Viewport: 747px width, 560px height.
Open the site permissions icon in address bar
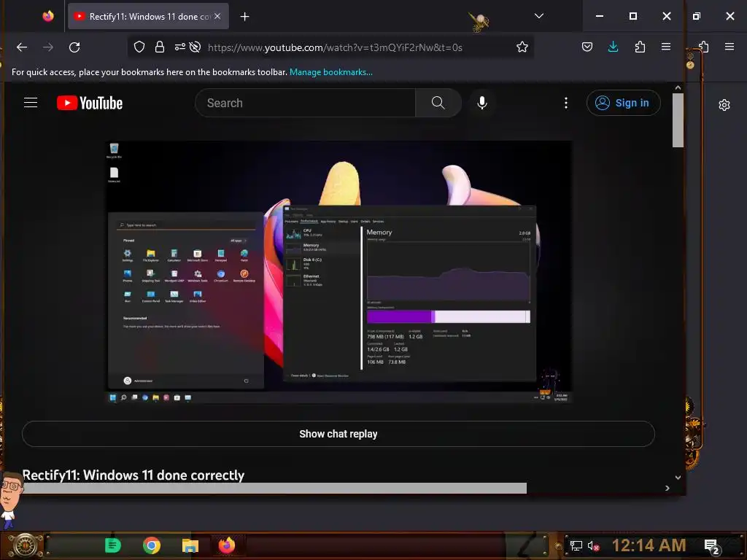[x=179, y=47]
